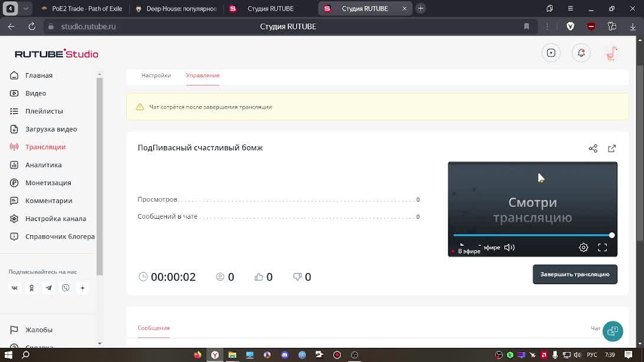Image resolution: width=644 pixels, height=362 pixels.
Task: Click the stream player progress slider
Action: tap(533, 236)
